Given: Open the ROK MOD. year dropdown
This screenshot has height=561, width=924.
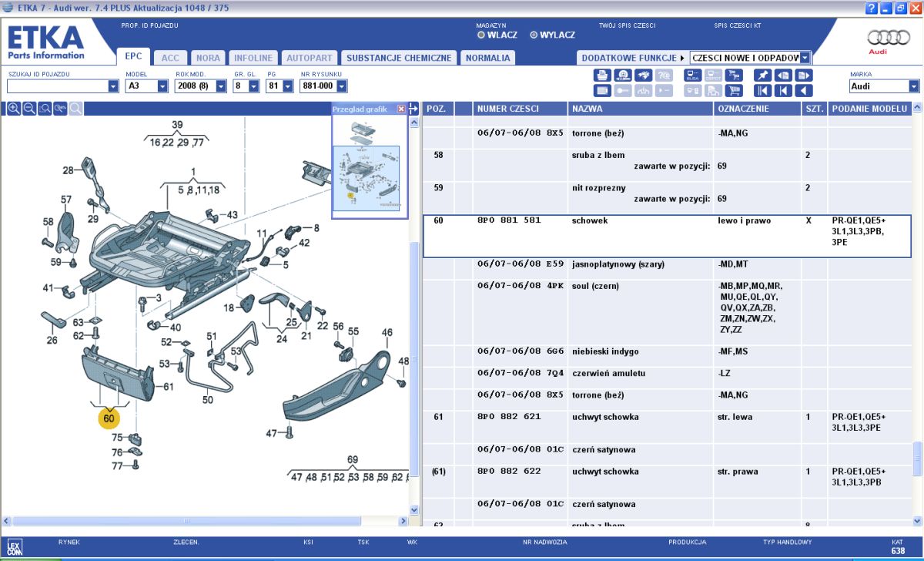Looking at the screenshot, I should 221,86.
